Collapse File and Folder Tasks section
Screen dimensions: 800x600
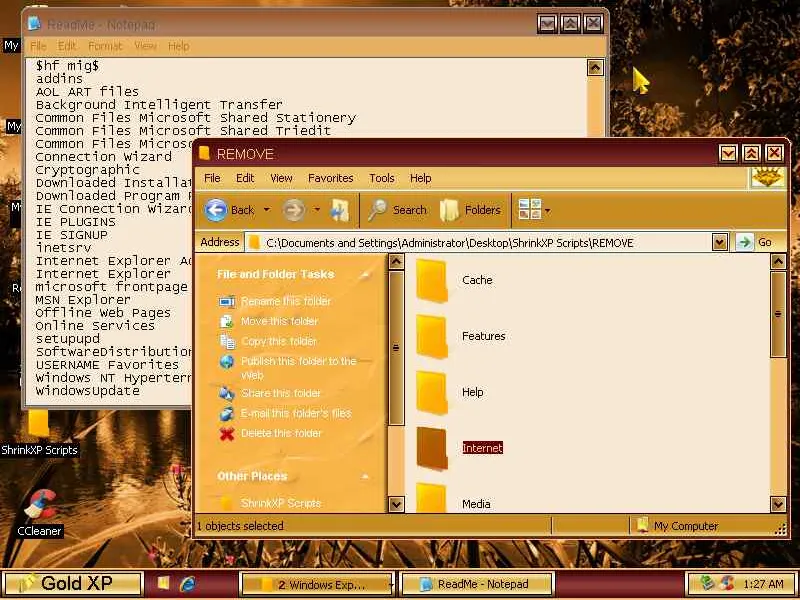pos(365,275)
